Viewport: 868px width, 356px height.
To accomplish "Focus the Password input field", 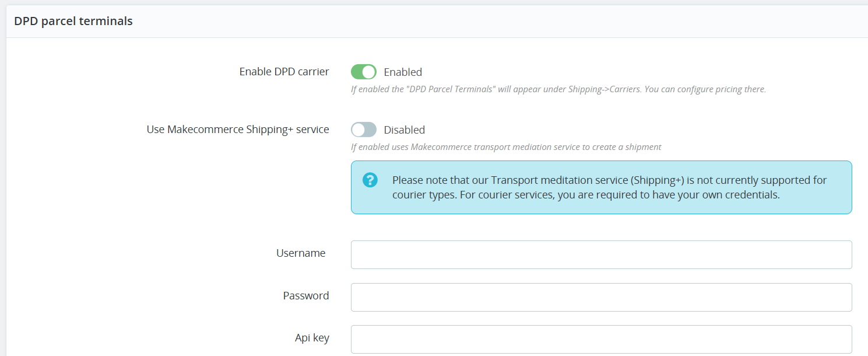I will [x=601, y=297].
